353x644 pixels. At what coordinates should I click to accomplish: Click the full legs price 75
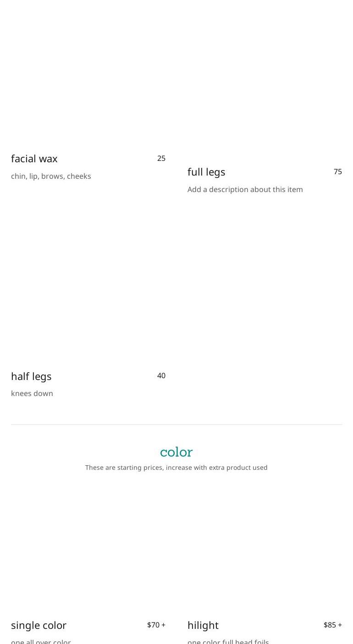click(x=338, y=171)
